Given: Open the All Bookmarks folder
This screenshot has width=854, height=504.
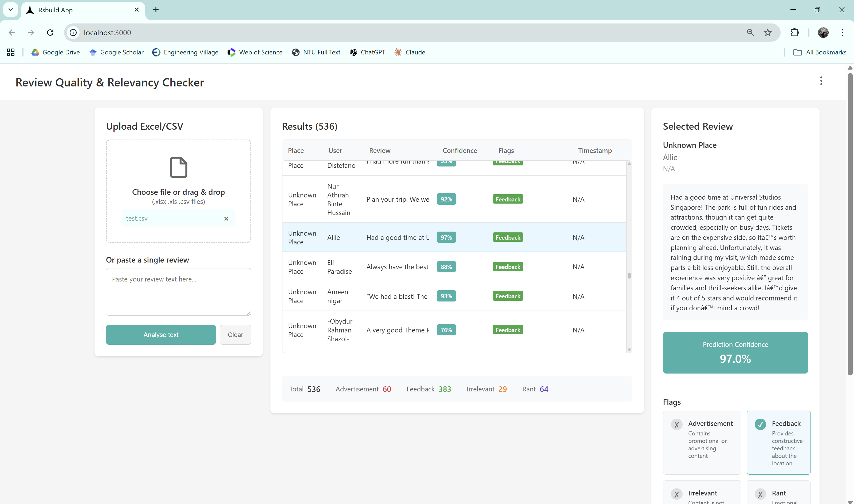Looking at the screenshot, I should 819,52.
